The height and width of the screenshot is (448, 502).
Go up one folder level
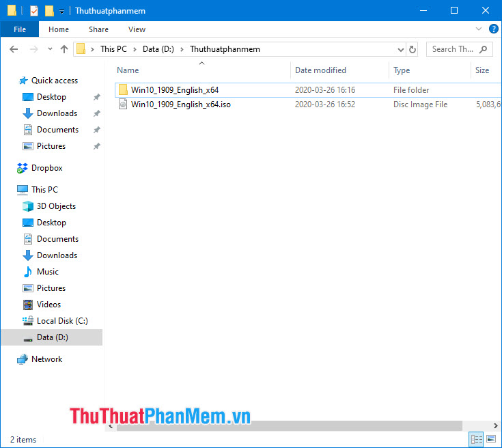click(64, 49)
